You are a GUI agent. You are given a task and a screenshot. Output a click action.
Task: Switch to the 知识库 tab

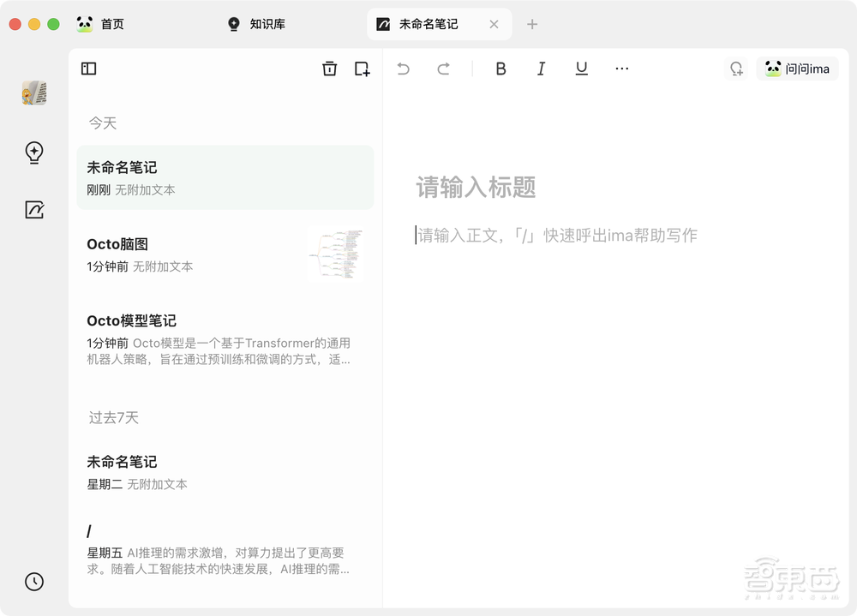pos(255,24)
